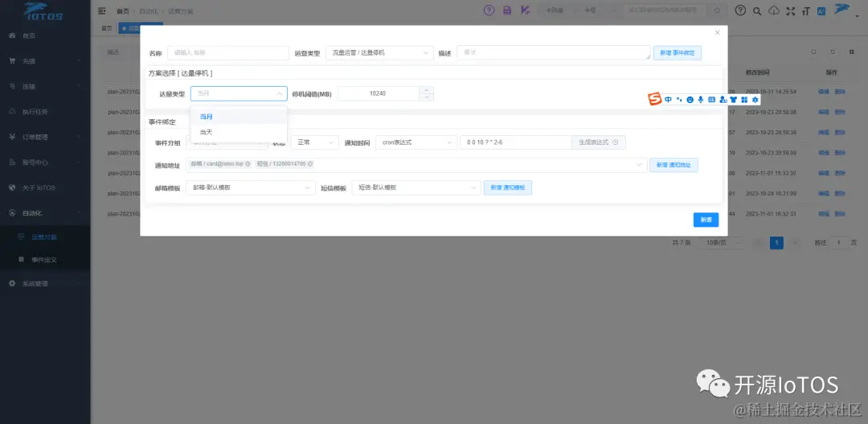Click the blue 新增 submit button

(706, 220)
